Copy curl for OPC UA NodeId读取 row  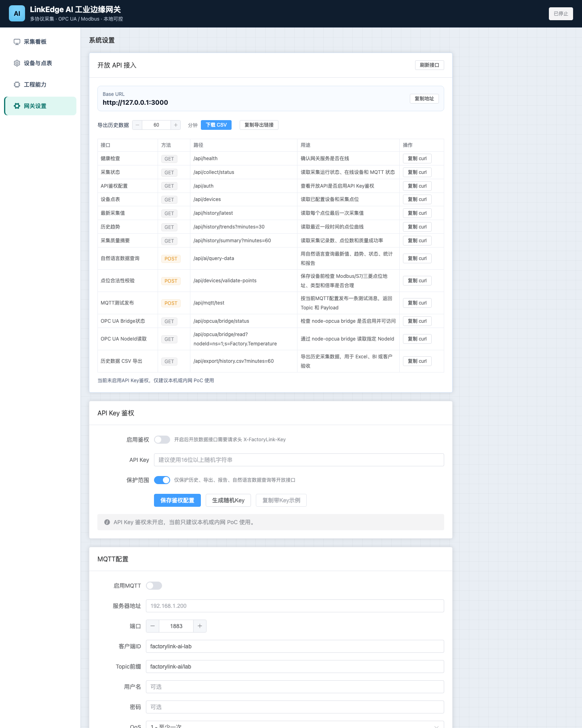[417, 339]
